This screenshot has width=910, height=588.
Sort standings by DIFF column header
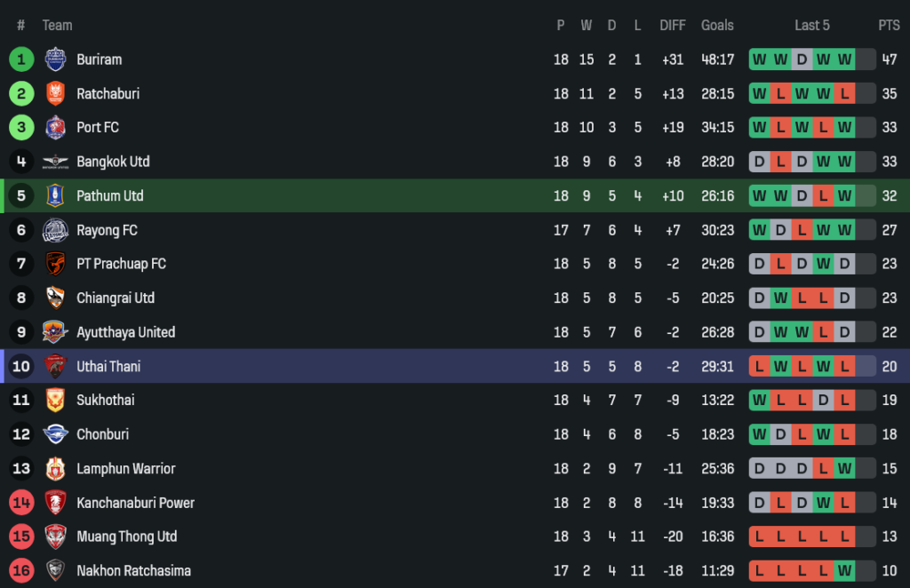pos(673,25)
